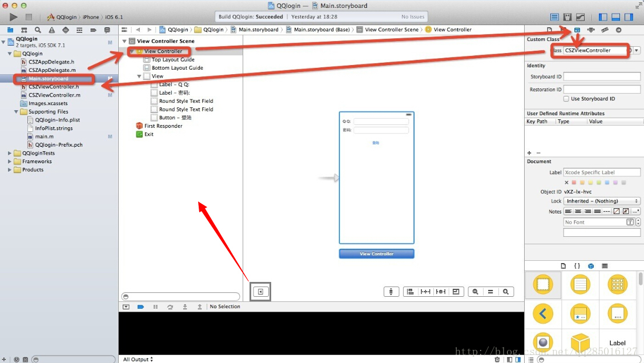The image size is (644, 363).
Task: Select the View Controller library object
Action: point(543,285)
